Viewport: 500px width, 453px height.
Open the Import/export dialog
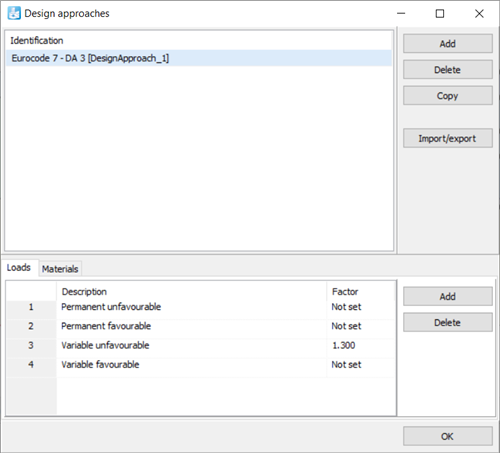point(448,138)
